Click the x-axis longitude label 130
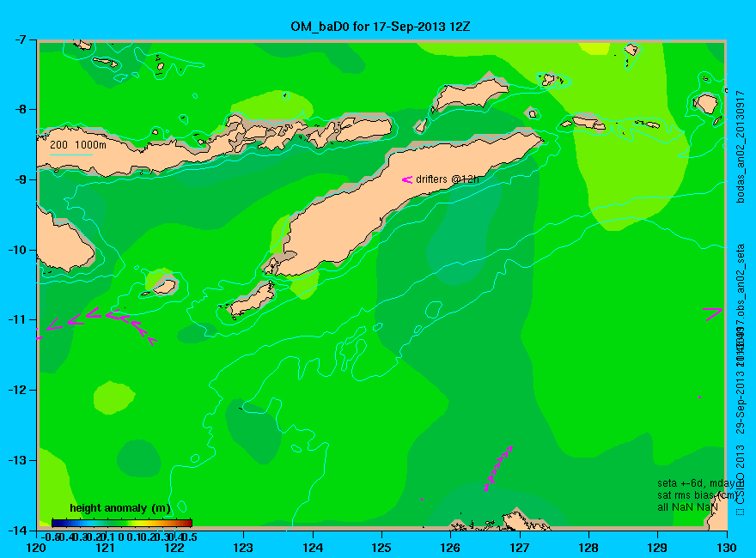Screen dimensions: 756x558 pos(727,548)
